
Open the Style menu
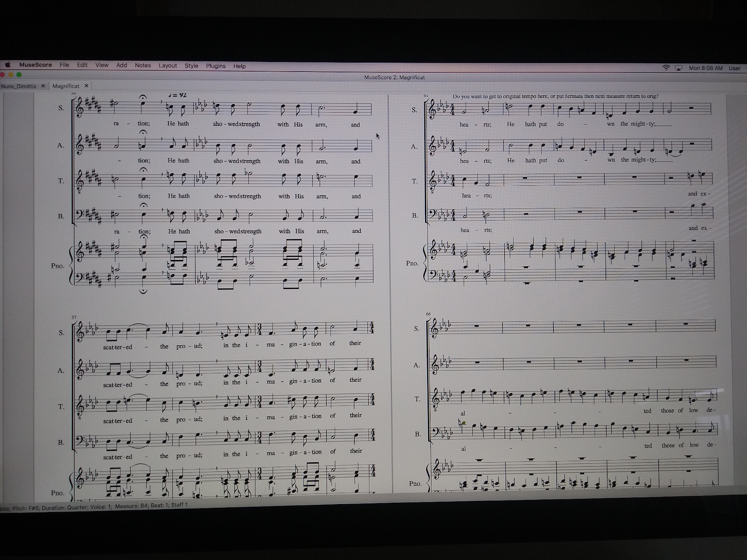coord(191,66)
